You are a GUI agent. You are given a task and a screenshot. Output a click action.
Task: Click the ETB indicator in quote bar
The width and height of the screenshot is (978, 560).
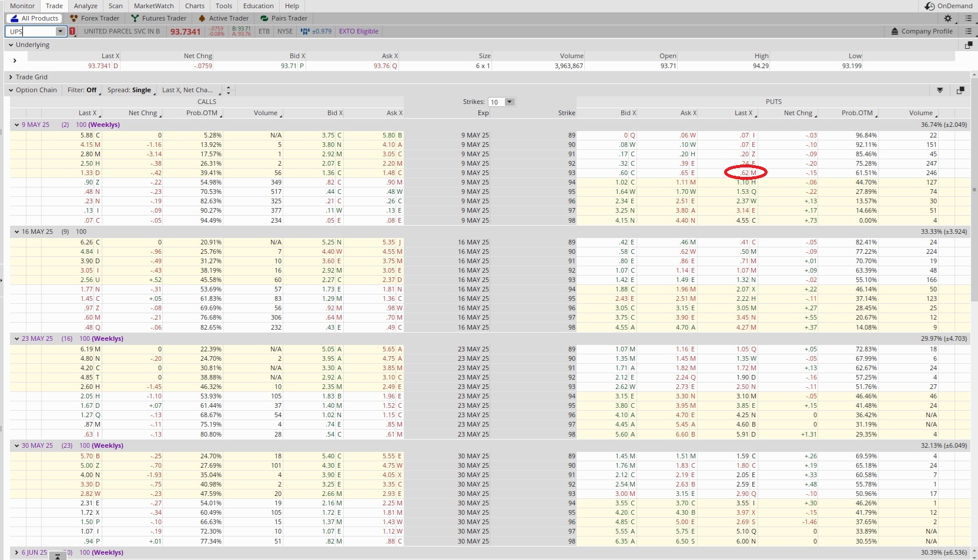[264, 31]
